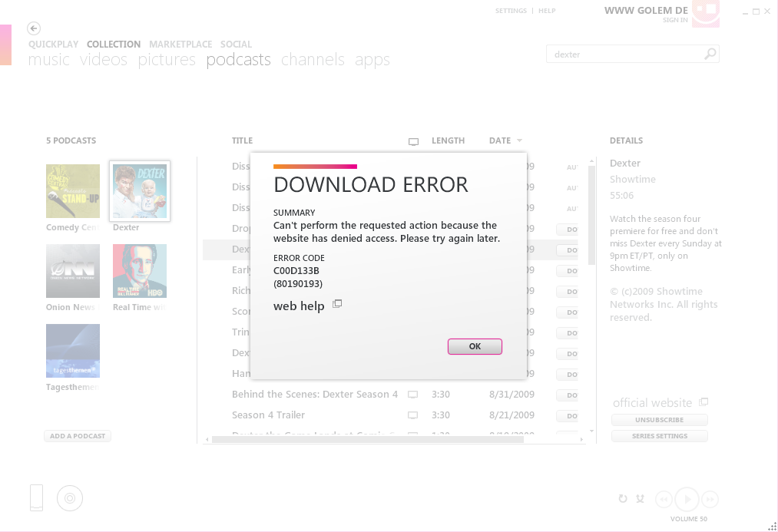Switch to the MARKETPLACE tab

click(x=180, y=44)
